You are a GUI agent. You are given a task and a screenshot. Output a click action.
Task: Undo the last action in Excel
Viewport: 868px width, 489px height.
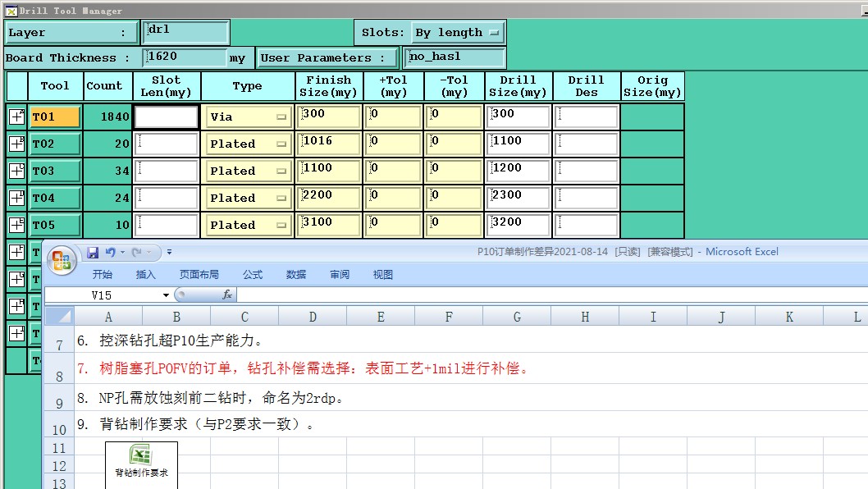(110, 253)
